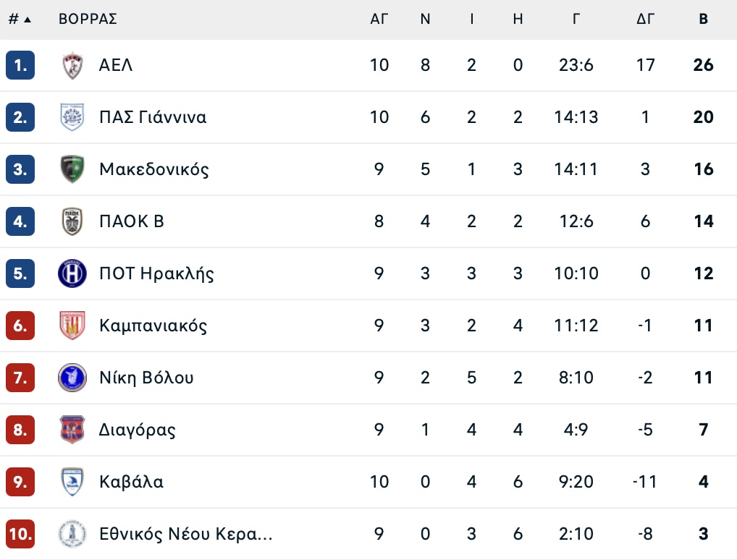Image resolution: width=737 pixels, height=560 pixels.
Task: Click the ΑΕΛ team crest icon
Action: [x=72, y=65]
